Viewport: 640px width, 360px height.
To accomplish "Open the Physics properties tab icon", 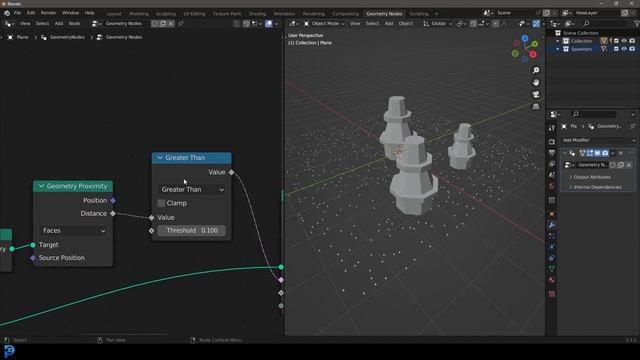I will coord(552,247).
